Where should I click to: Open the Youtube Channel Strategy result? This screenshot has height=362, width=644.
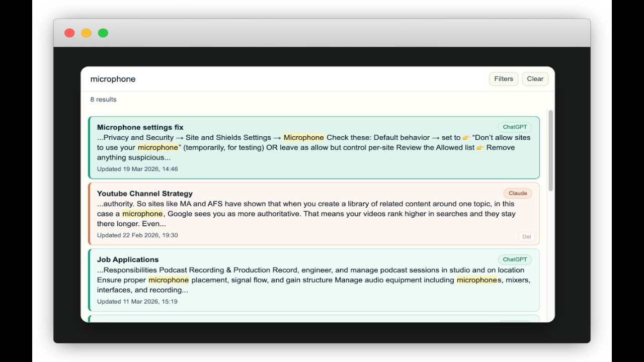click(x=314, y=214)
